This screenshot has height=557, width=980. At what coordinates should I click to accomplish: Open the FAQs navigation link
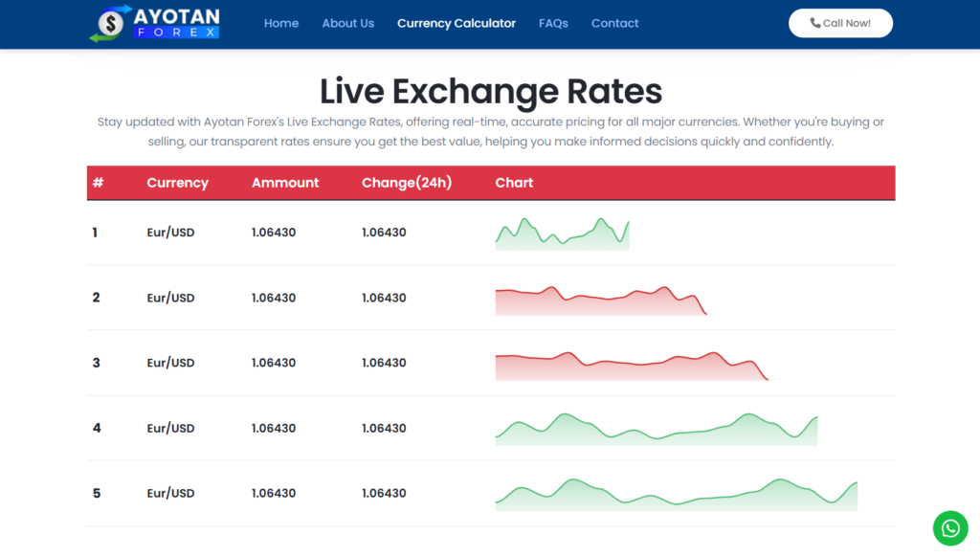tap(553, 23)
